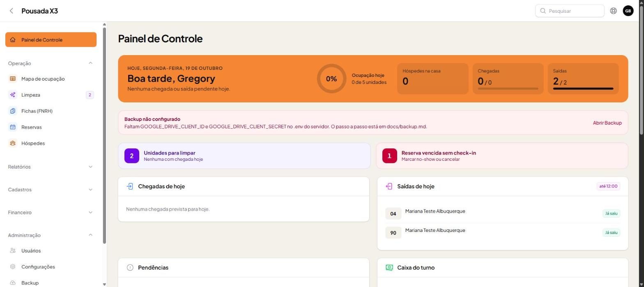
Task: Click the Pendências alert icon
Action: [130, 268]
